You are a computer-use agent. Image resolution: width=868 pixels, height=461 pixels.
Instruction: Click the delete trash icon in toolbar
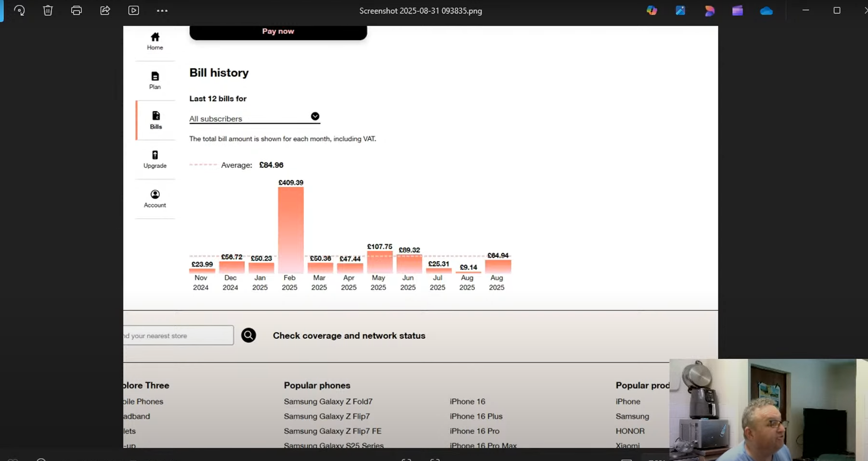coord(48,10)
